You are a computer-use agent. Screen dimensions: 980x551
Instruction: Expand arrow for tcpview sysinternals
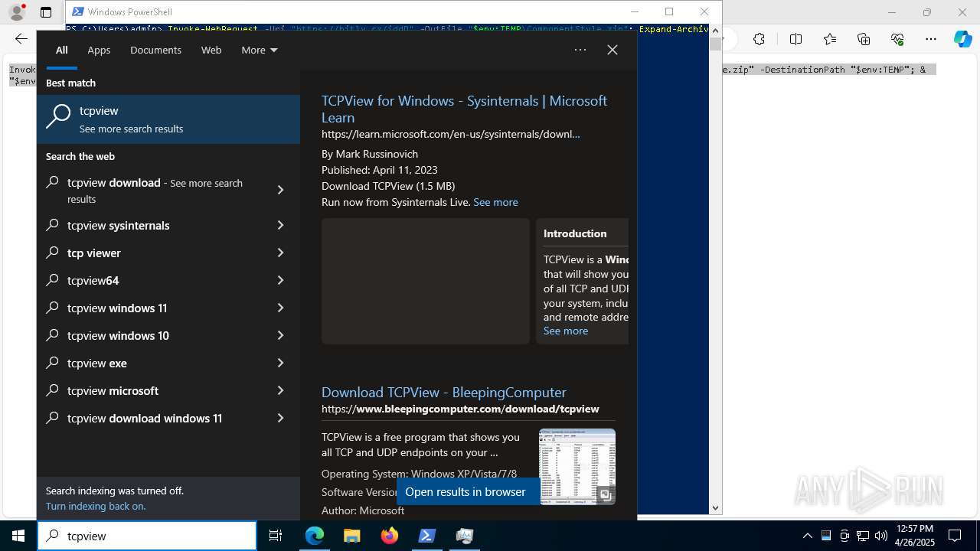[280, 225]
